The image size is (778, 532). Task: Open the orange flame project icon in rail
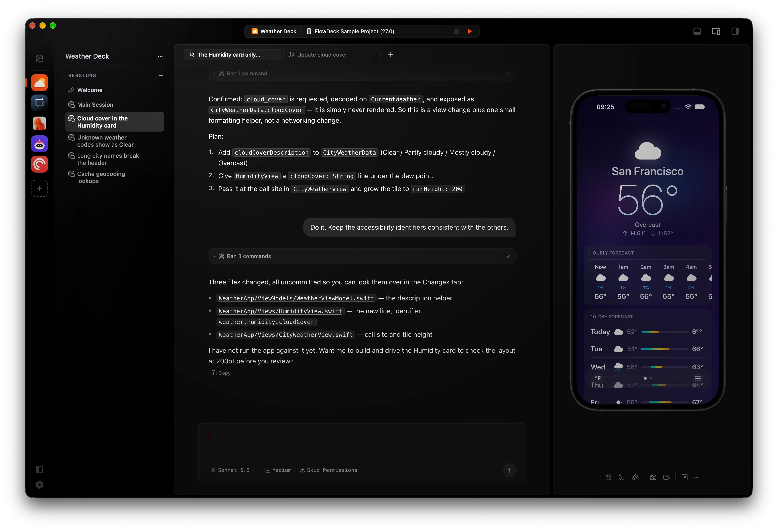[39, 123]
